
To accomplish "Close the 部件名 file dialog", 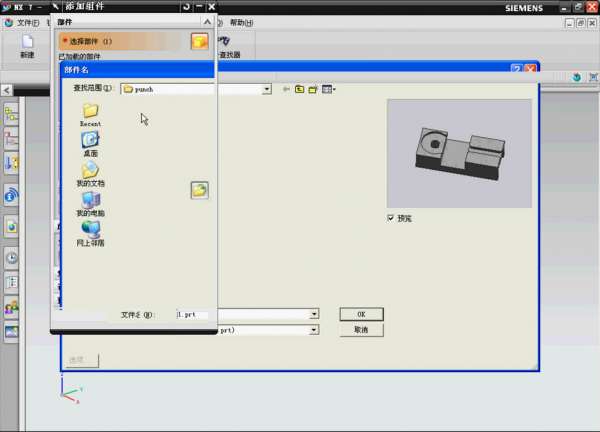I will click(x=530, y=69).
